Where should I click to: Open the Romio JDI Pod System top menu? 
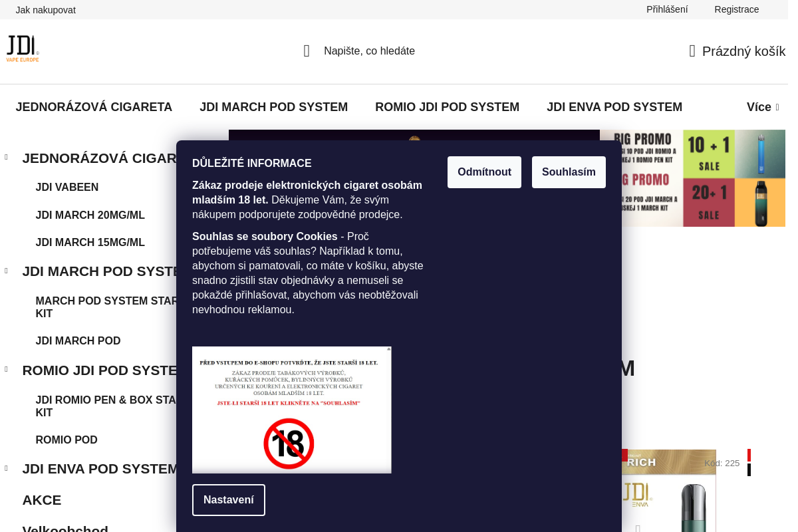pyautogui.click(x=447, y=107)
